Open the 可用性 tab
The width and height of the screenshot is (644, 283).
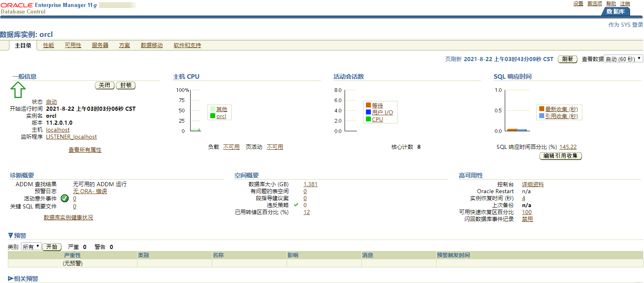pos(73,46)
